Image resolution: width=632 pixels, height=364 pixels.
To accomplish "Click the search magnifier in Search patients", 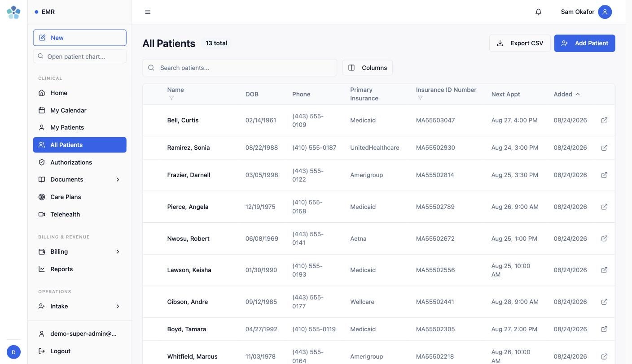I will pos(151,68).
